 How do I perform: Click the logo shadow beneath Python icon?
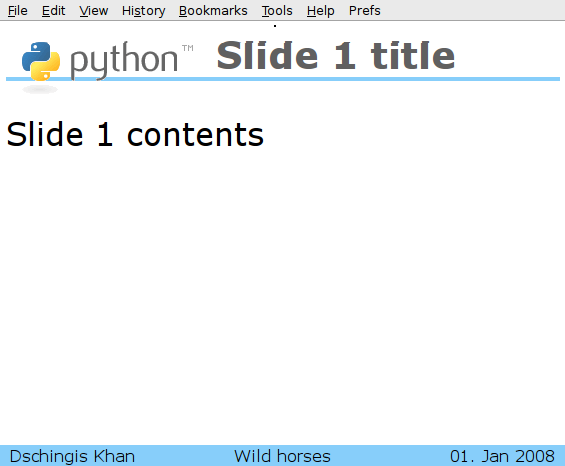click(40, 89)
